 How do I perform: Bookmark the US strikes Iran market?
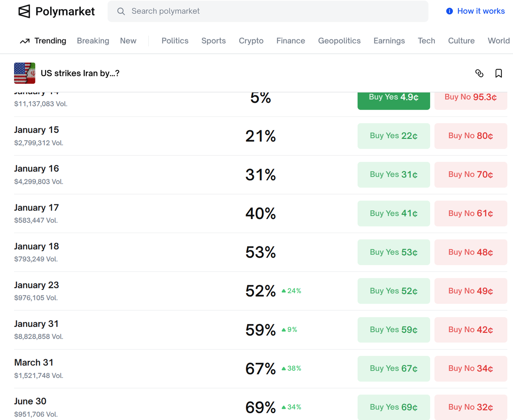[x=499, y=73]
